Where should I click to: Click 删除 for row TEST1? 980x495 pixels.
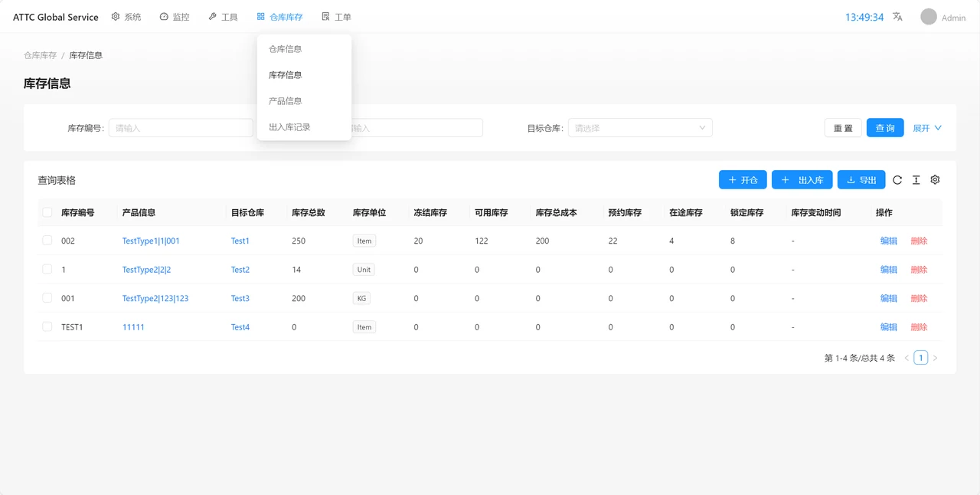click(x=919, y=327)
